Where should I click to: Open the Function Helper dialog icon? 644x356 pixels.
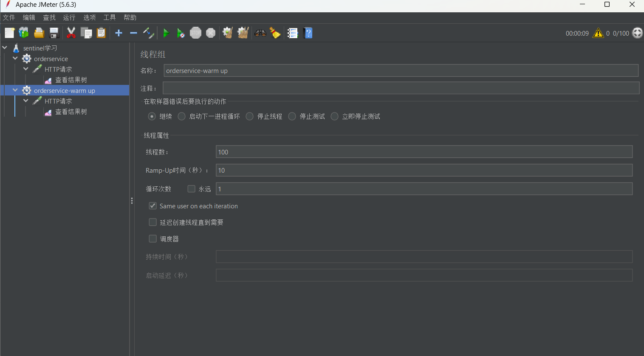point(293,33)
